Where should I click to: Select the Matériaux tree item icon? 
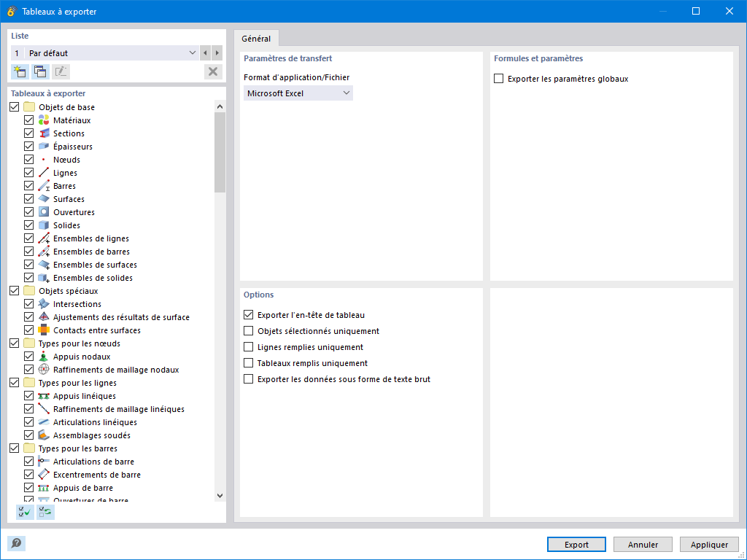pyautogui.click(x=42, y=120)
